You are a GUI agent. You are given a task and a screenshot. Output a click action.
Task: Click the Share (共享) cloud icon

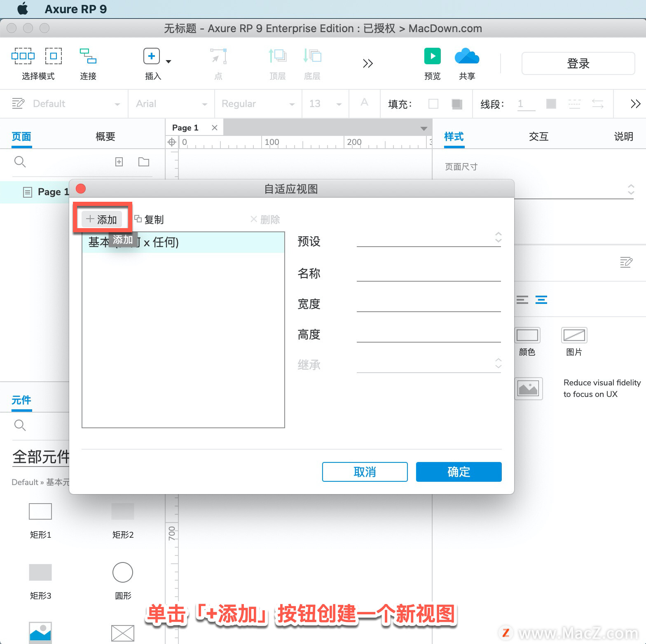(x=467, y=56)
